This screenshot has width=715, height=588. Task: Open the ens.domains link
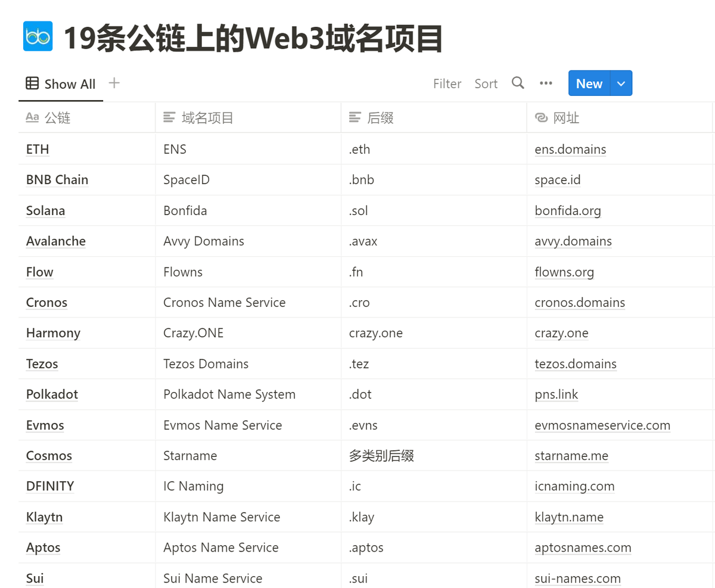pos(570,149)
